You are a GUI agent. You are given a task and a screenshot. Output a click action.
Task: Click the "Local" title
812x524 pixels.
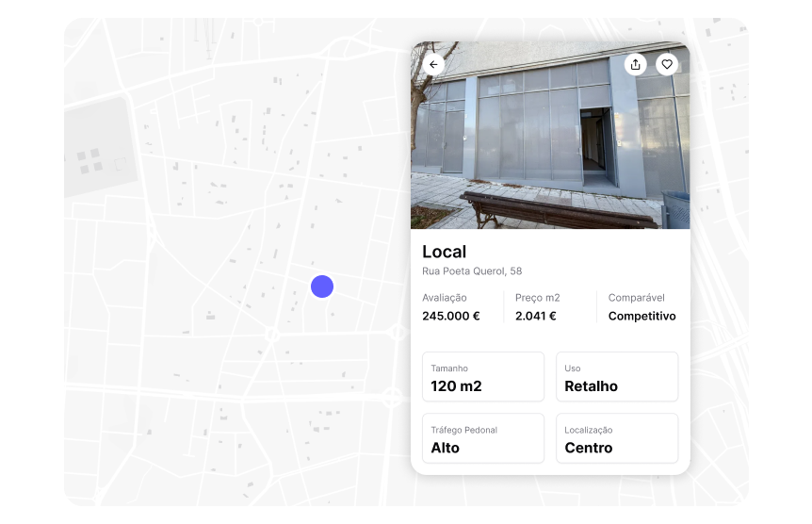445,252
